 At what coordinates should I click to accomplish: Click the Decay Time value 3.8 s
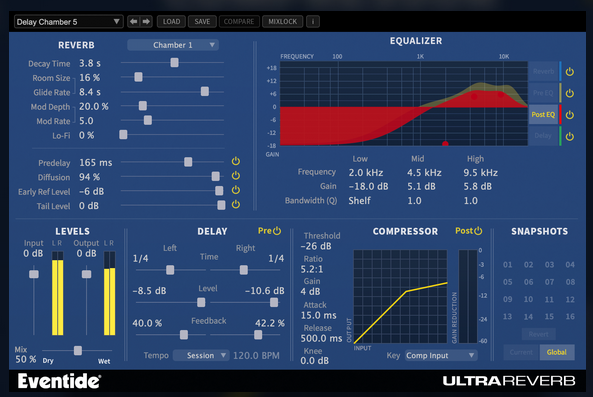(x=90, y=63)
